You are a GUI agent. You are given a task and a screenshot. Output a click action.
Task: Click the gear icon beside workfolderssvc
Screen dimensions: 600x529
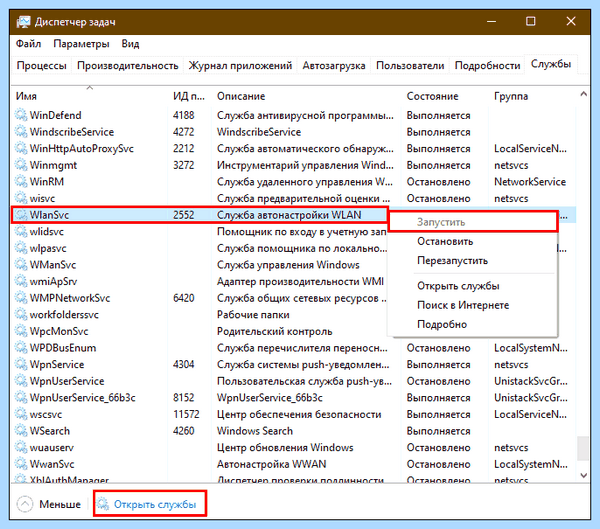click(21, 314)
